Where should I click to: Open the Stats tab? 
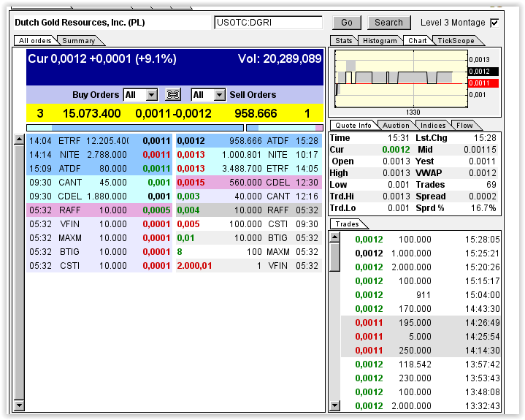(x=343, y=41)
